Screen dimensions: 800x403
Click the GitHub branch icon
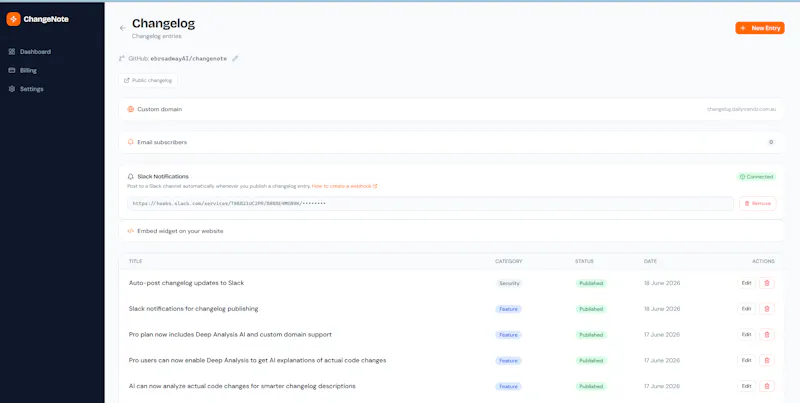tap(121, 59)
